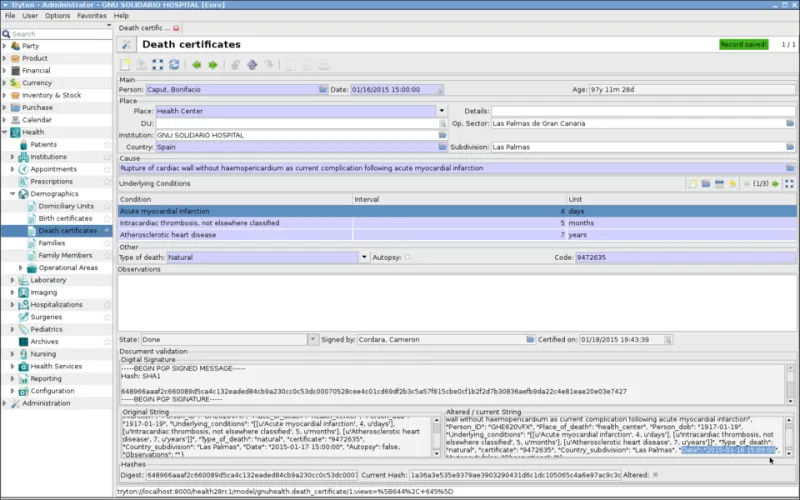Viewport: 800px width, 500px height.
Task: Open the Cause lookup icon
Action: pos(790,168)
